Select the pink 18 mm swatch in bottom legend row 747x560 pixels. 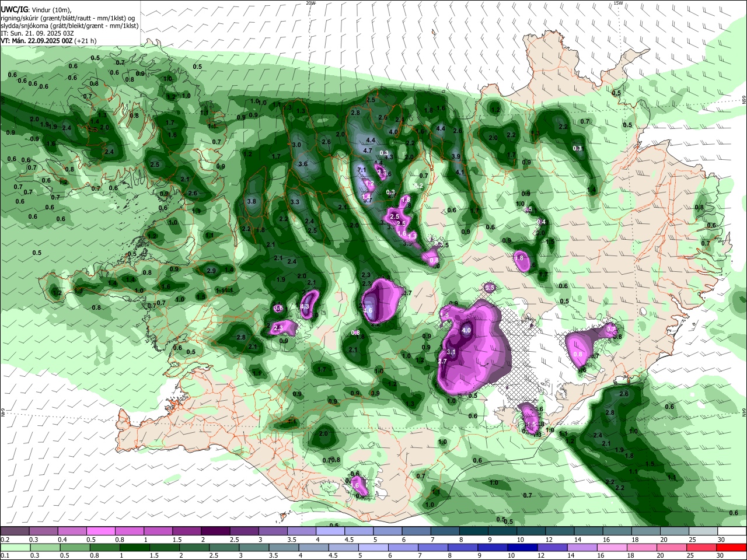(x=642, y=547)
